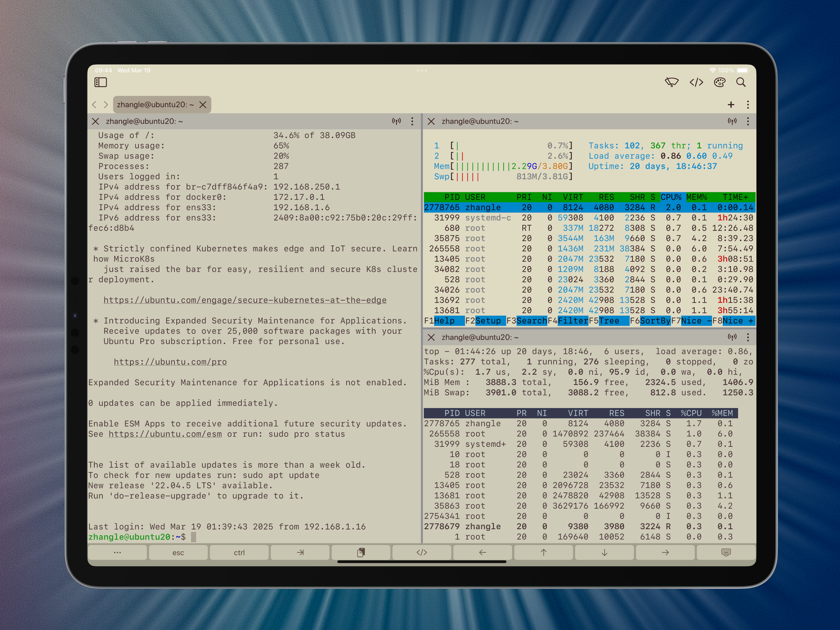
Task: Select the zhangle@ubuntu20 tab
Action: click(155, 105)
